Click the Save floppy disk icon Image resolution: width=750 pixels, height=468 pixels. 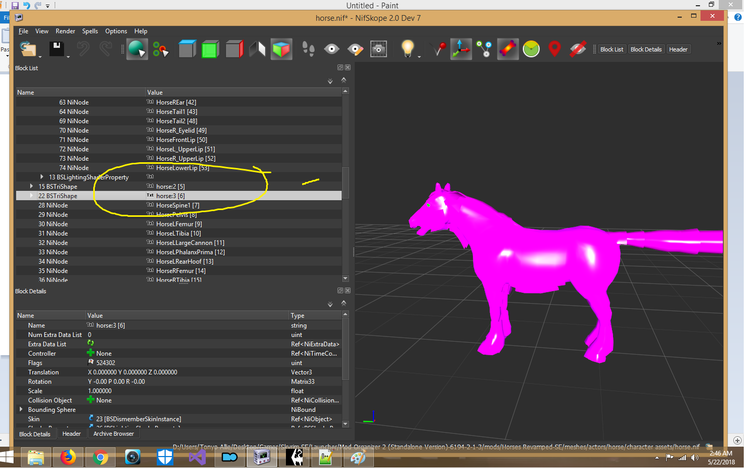[x=56, y=49]
